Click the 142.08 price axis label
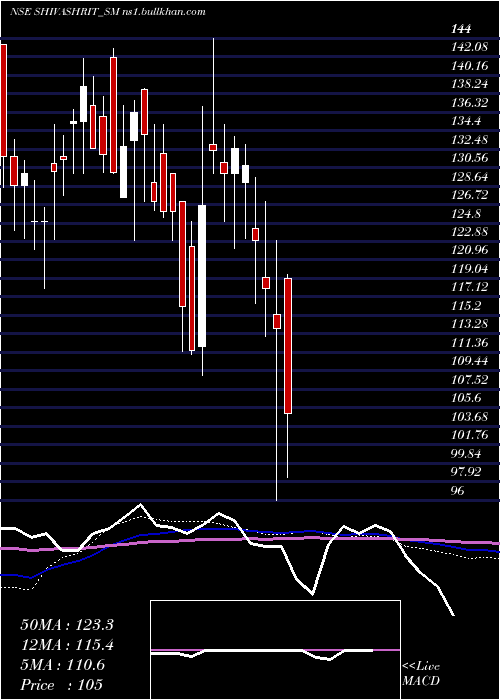 [469, 48]
